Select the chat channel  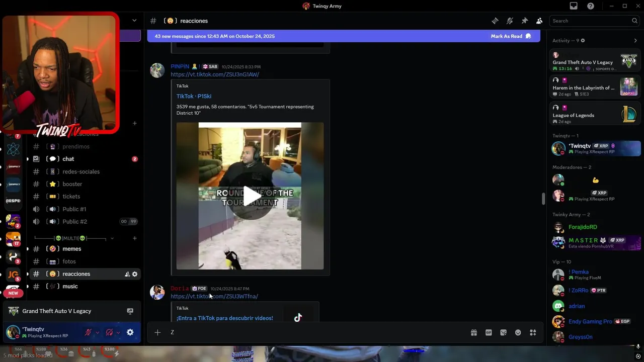click(84, 159)
